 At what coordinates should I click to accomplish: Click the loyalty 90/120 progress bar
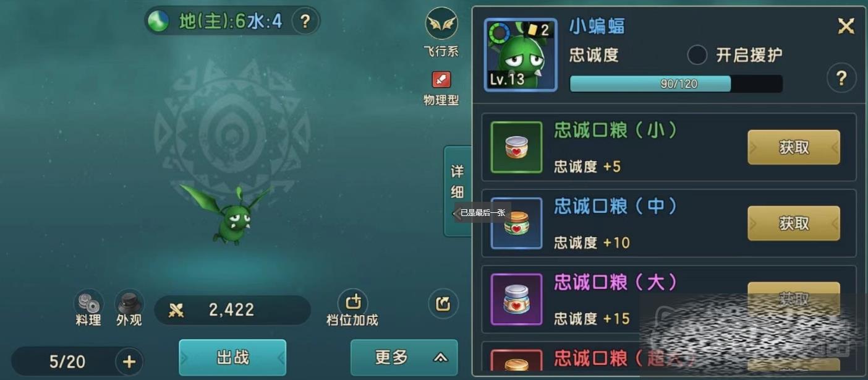[x=676, y=84]
